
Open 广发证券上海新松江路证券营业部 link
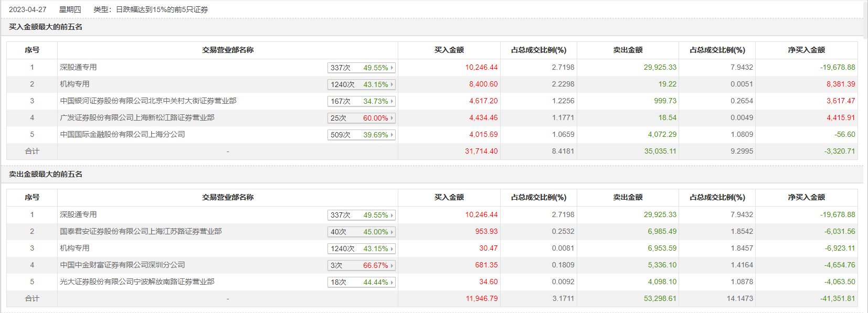tap(137, 117)
